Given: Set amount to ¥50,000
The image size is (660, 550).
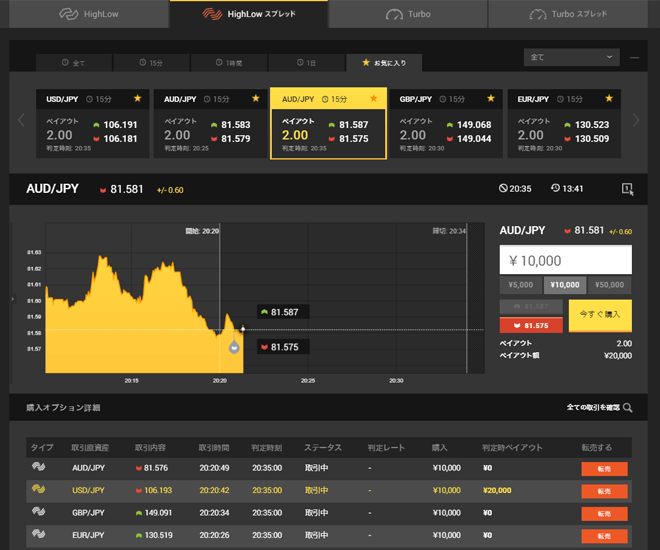Looking at the screenshot, I should 609,285.
